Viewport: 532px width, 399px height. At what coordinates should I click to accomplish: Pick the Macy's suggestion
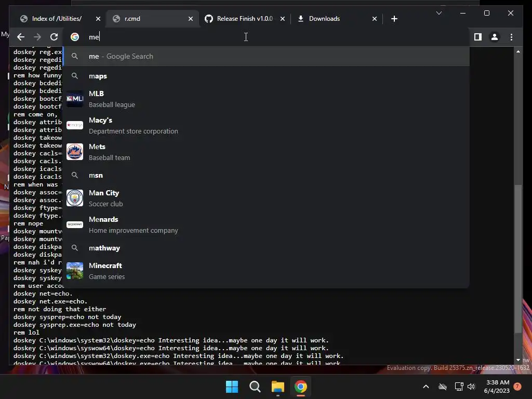(x=267, y=125)
